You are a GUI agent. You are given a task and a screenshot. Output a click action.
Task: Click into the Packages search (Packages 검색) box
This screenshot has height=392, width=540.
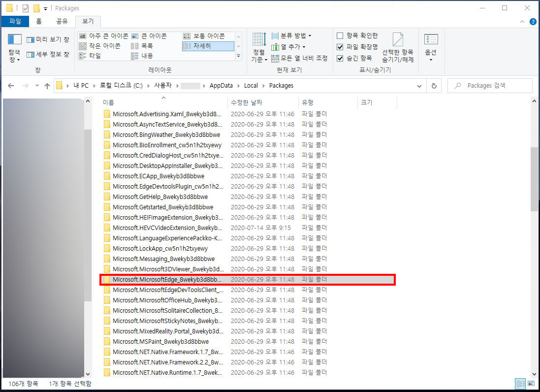490,86
